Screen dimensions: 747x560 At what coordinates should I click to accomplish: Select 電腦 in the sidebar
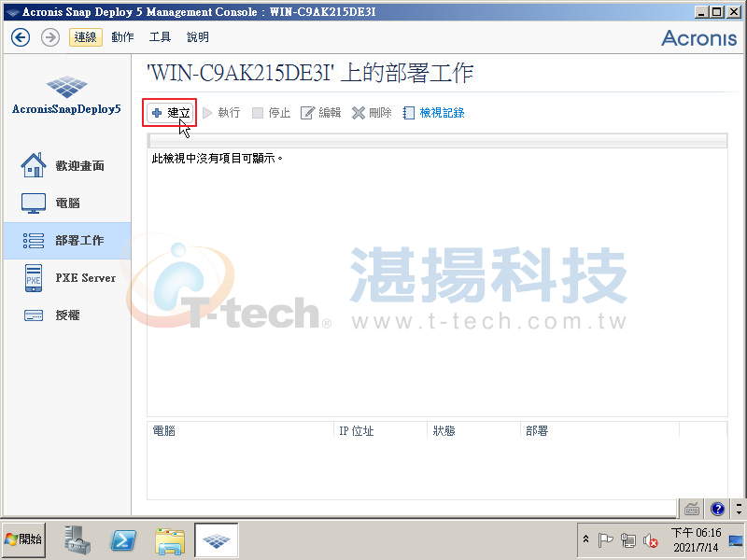pyautogui.click(x=67, y=203)
